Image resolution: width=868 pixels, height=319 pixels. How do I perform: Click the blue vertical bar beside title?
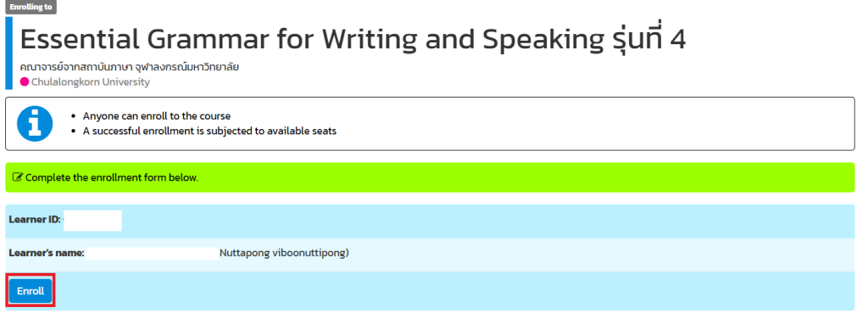pyautogui.click(x=8, y=53)
